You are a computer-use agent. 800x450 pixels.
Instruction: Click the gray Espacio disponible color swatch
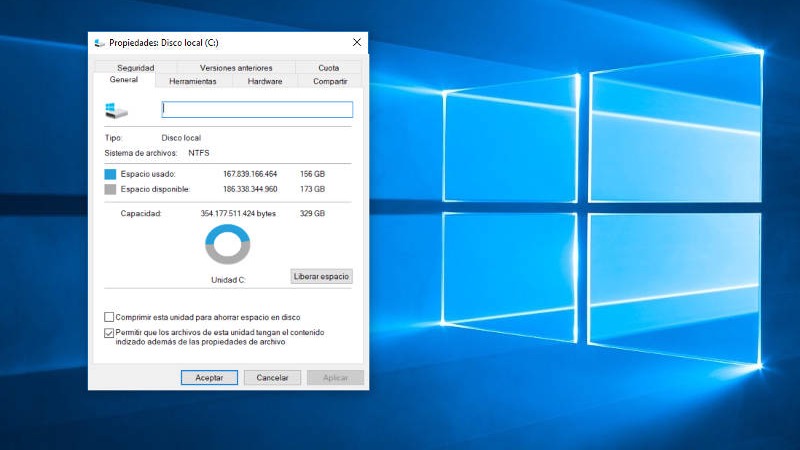(110, 189)
